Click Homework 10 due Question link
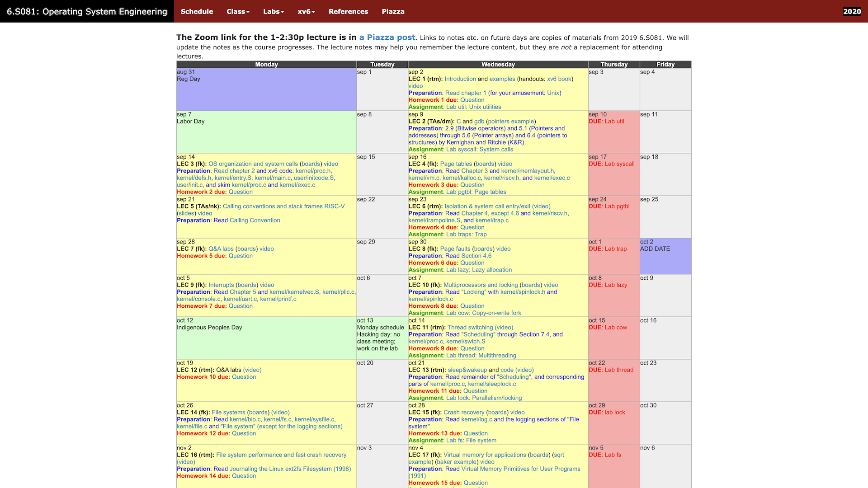 [244, 377]
